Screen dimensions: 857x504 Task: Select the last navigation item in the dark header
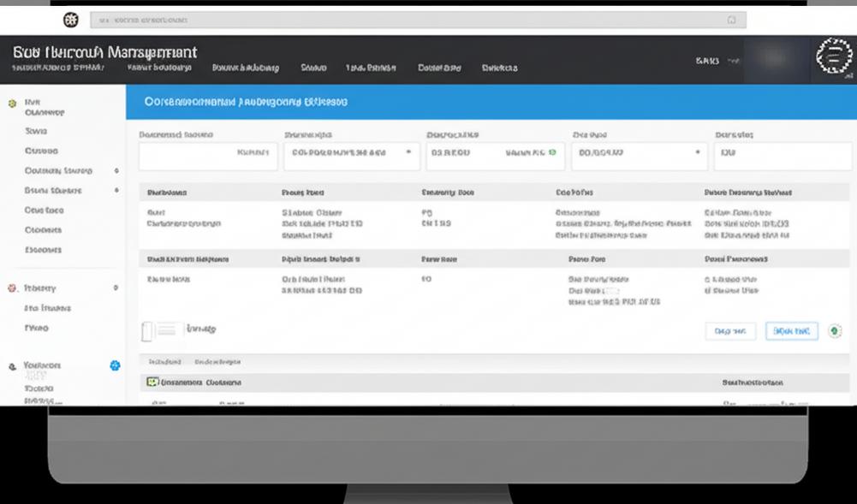click(x=499, y=68)
